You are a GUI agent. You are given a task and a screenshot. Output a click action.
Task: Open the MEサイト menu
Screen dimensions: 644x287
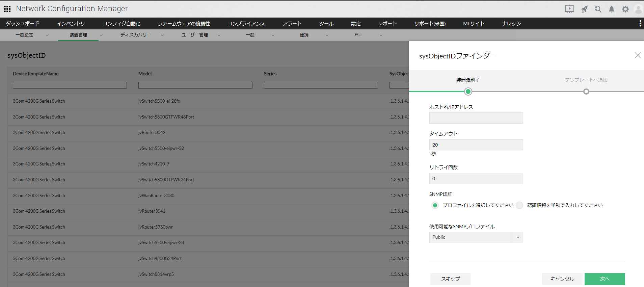[x=474, y=23]
